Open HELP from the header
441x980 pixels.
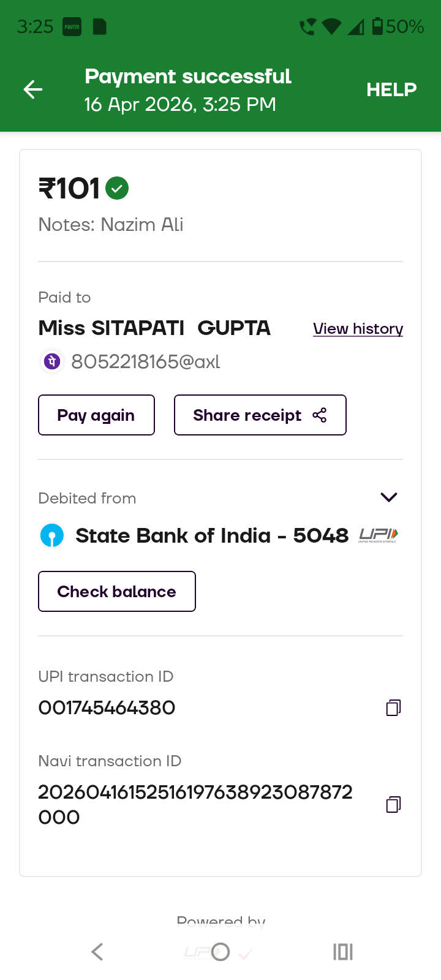tap(391, 90)
